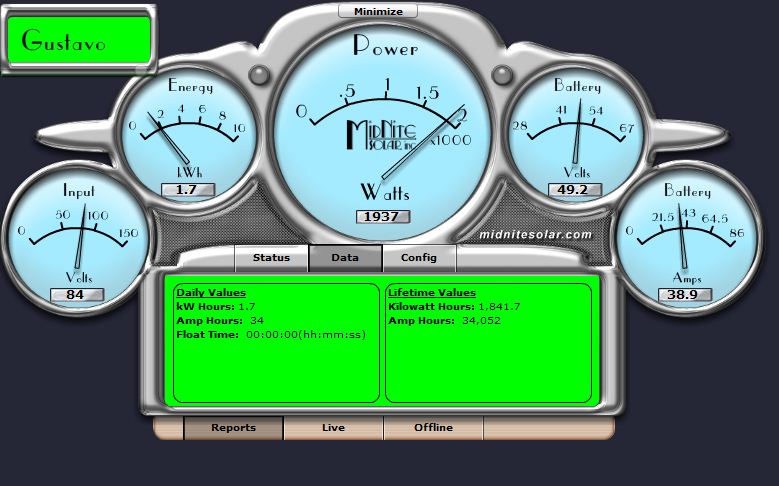Open the Reports tab

[x=234, y=428]
